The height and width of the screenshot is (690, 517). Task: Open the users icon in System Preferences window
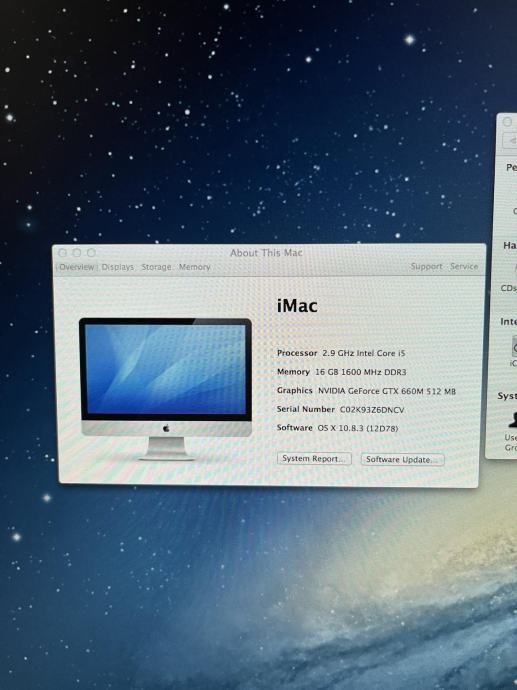pos(513,419)
